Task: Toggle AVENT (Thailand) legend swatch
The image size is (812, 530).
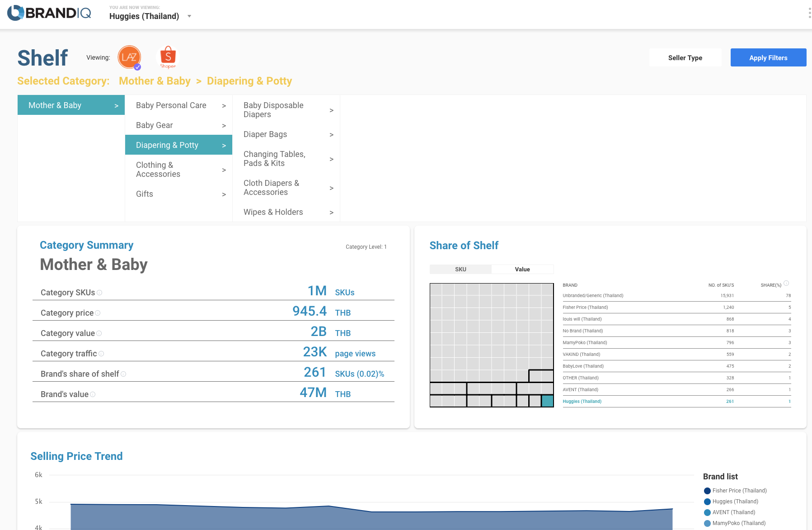Action: click(x=707, y=512)
